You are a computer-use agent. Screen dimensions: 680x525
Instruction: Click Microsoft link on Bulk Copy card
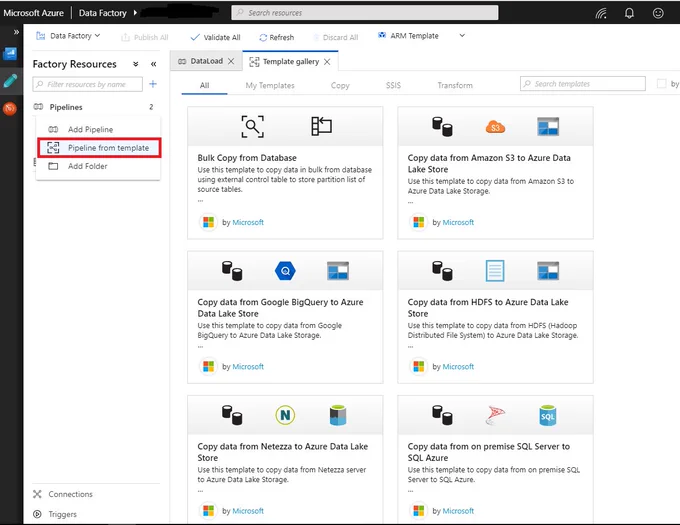248,222
